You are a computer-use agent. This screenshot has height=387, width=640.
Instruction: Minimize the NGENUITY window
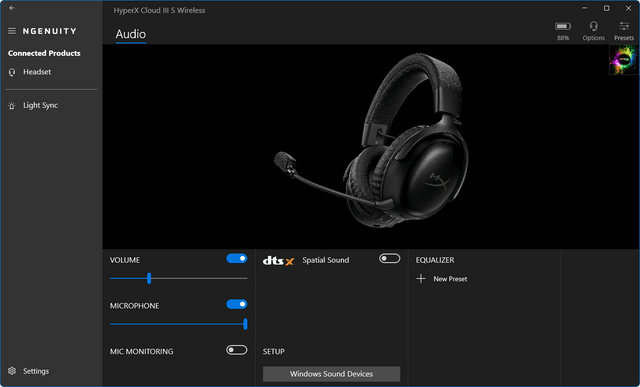(585, 8)
